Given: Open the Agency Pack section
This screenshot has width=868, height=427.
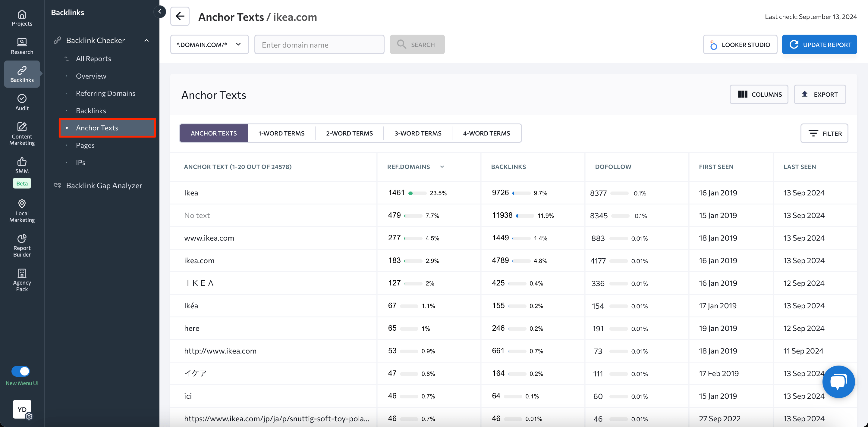Looking at the screenshot, I should click(22, 280).
